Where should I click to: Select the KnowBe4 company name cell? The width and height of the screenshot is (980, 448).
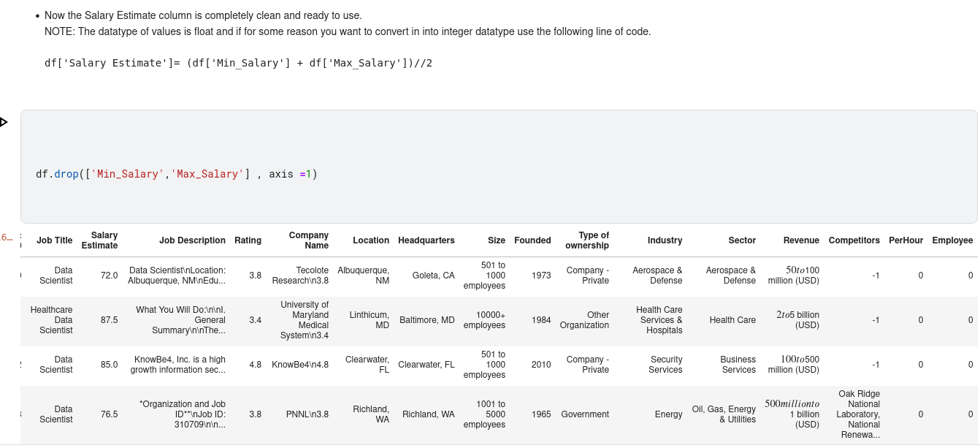[x=300, y=365]
